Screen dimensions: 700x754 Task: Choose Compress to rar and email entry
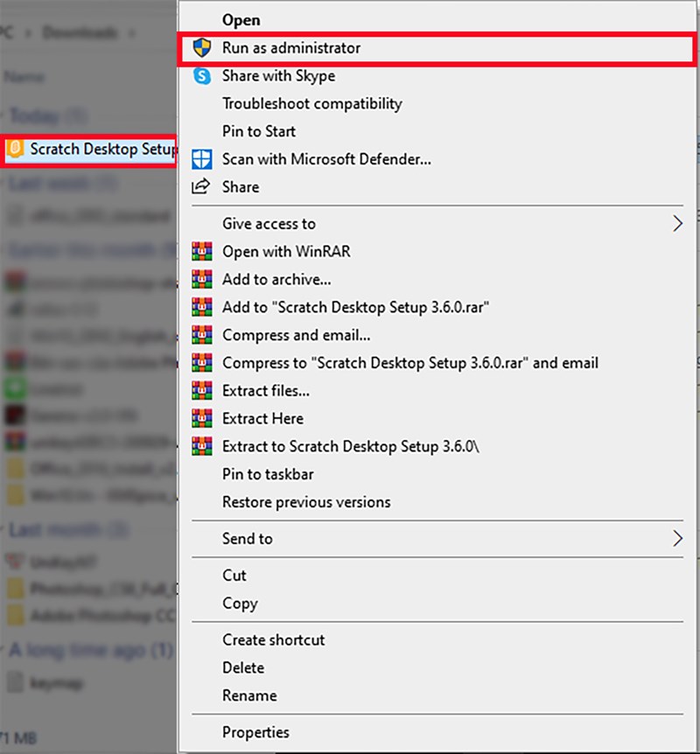[437, 363]
